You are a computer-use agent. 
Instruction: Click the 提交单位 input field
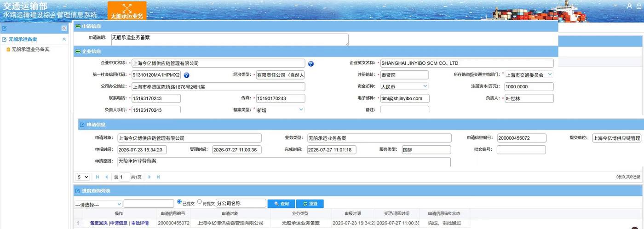point(616,138)
